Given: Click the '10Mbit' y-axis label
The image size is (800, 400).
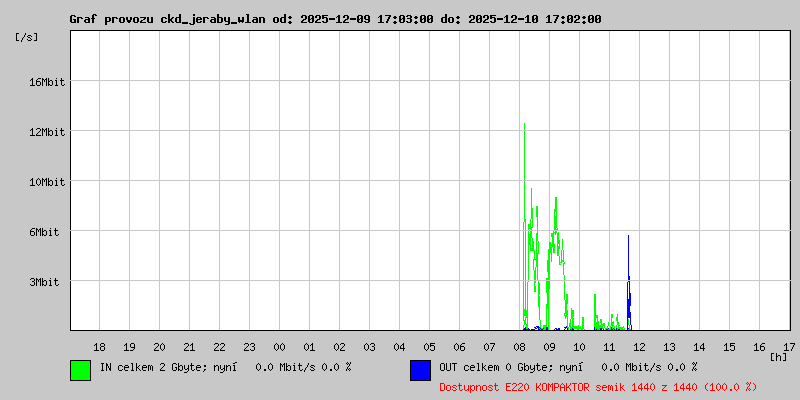Looking at the screenshot, I should pyautogui.click(x=47, y=182).
